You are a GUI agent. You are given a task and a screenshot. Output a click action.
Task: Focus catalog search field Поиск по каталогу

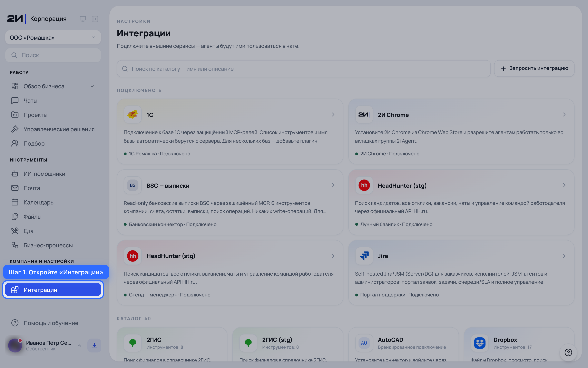[x=303, y=69]
